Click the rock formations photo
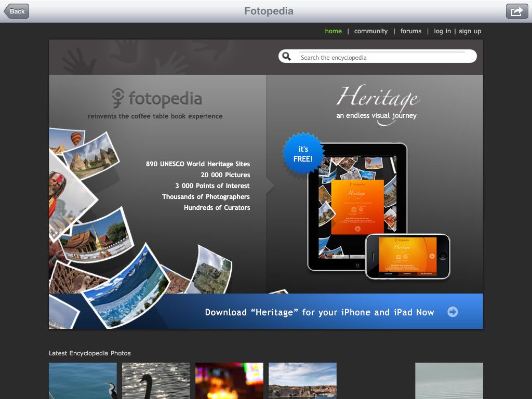532x399 pixels. (x=91, y=156)
